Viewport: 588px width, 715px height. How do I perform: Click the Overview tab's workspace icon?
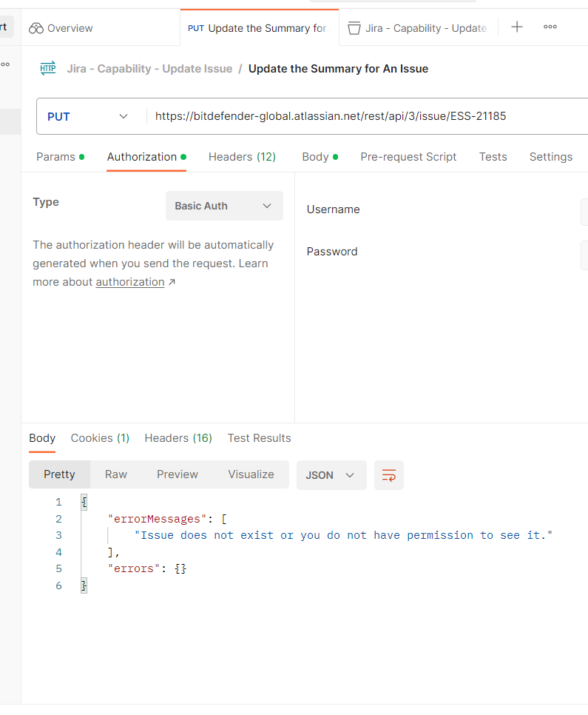(x=36, y=27)
